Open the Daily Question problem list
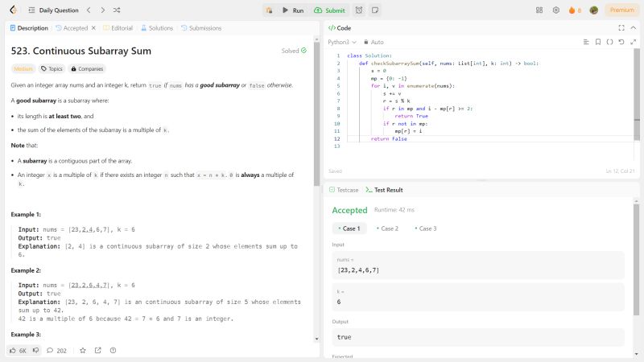 [53, 10]
